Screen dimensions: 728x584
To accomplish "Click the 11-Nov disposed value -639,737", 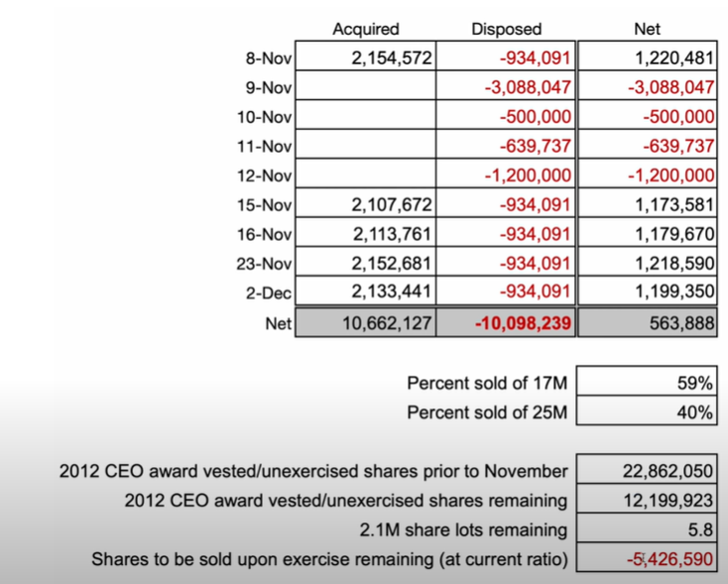I will click(x=506, y=147).
